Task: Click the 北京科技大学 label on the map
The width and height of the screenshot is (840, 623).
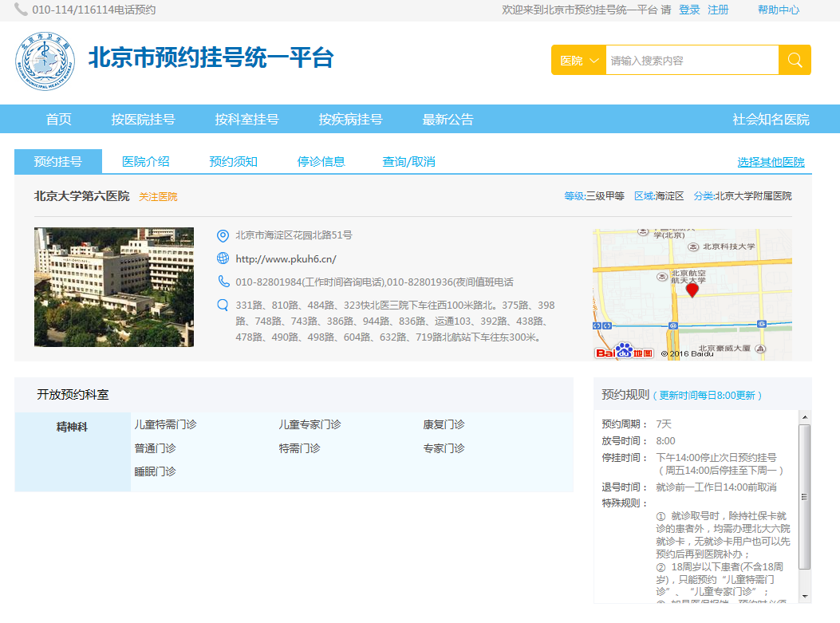Action: coord(728,246)
